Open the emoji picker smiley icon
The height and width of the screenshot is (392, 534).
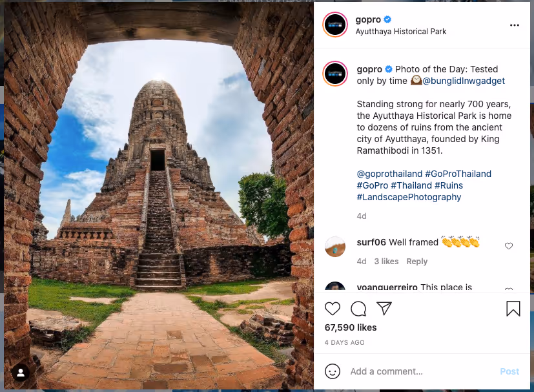[333, 371]
